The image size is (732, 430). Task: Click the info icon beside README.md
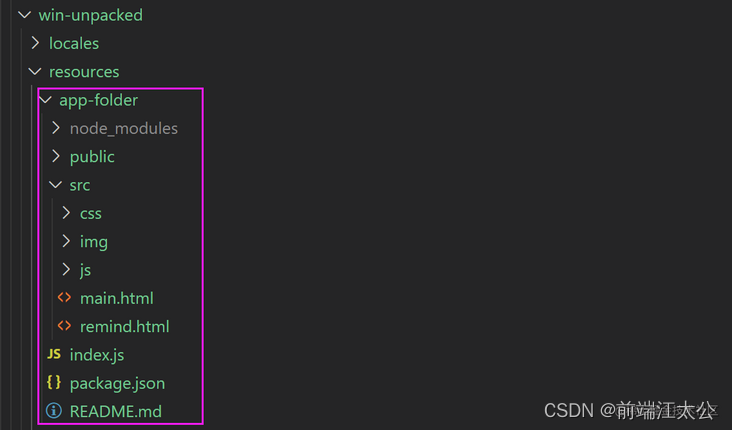[x=54, y=411]
